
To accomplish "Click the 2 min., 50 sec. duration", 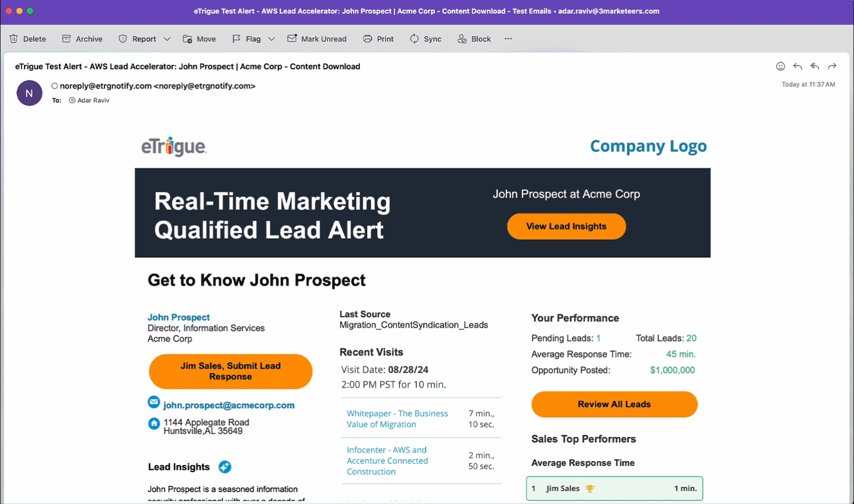I will 481,461.
